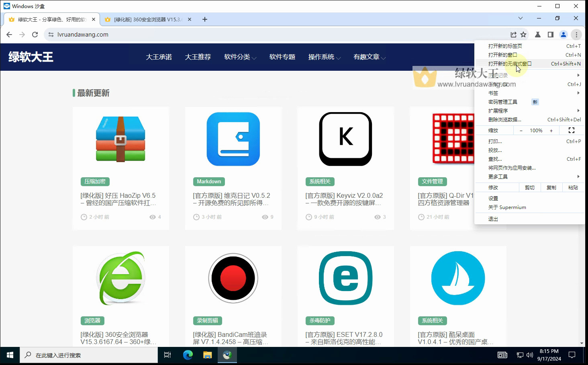Open the profile avatar icon
Image resolution: width=588 pixels, height=365 pixels.
(x=563, y=35)
